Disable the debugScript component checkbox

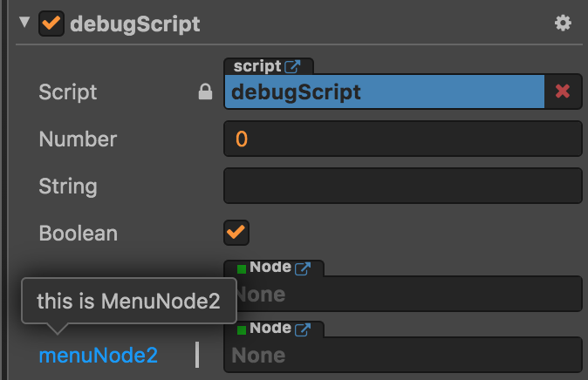51,24
